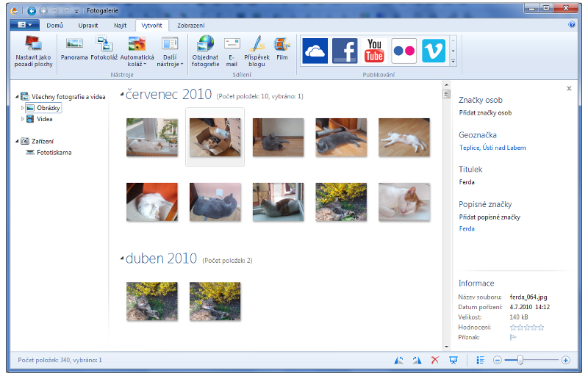Screen dimensions: 588x376
Task: Click Objednat fotografie icon
Action: click(x=205, y=51)
